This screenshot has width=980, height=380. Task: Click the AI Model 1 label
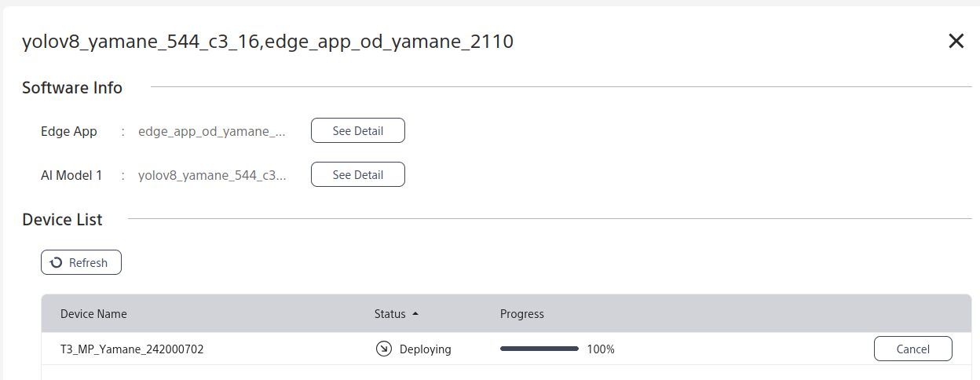pos(71,175)
